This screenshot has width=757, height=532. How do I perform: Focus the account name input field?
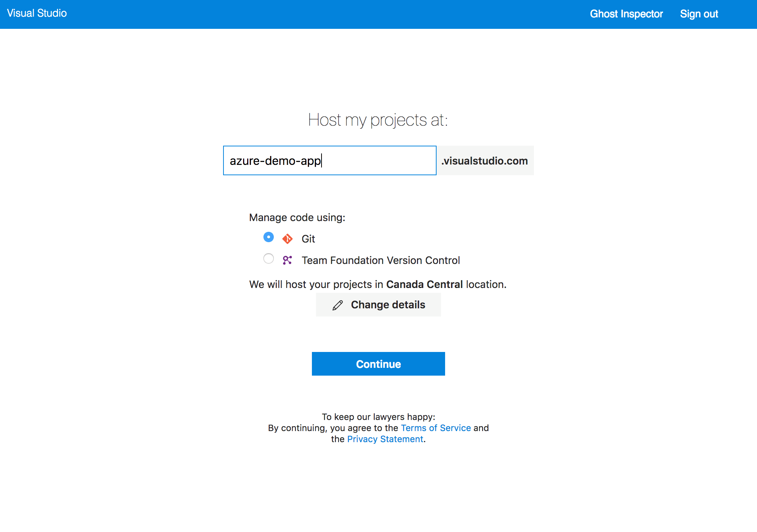click(330, 160)
